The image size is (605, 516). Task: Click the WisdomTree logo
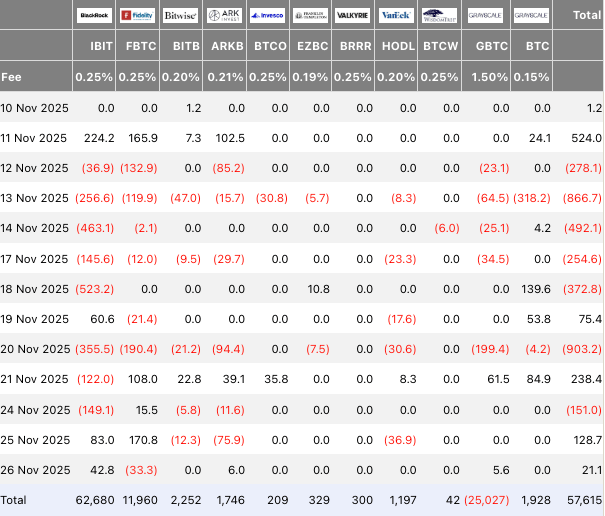439,15
